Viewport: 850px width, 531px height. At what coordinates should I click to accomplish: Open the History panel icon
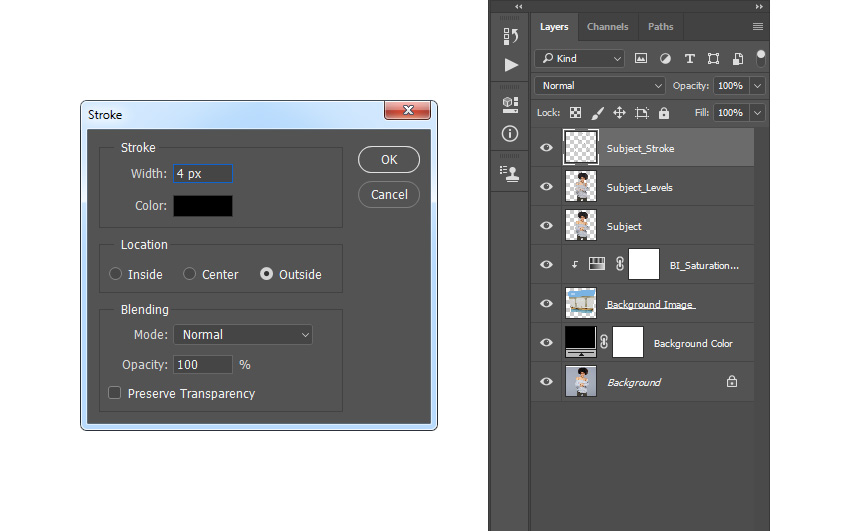pos(511,36)
